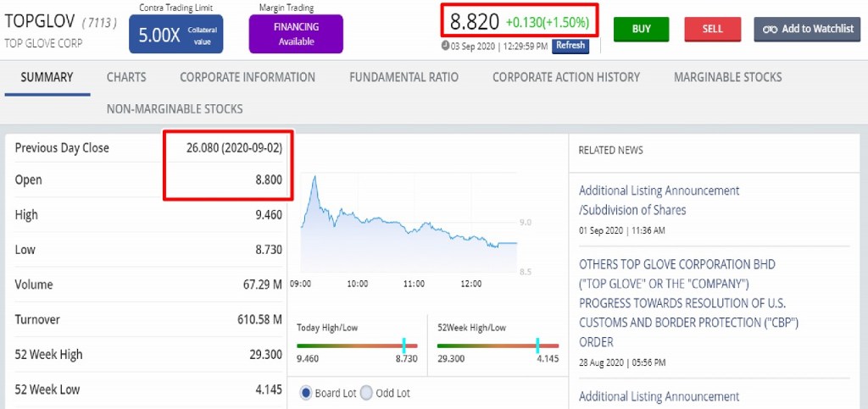The width and height of the screenshot is (868, 409).
Task: Open the Top Glove CBP order news link
Action: coord(688,302)
